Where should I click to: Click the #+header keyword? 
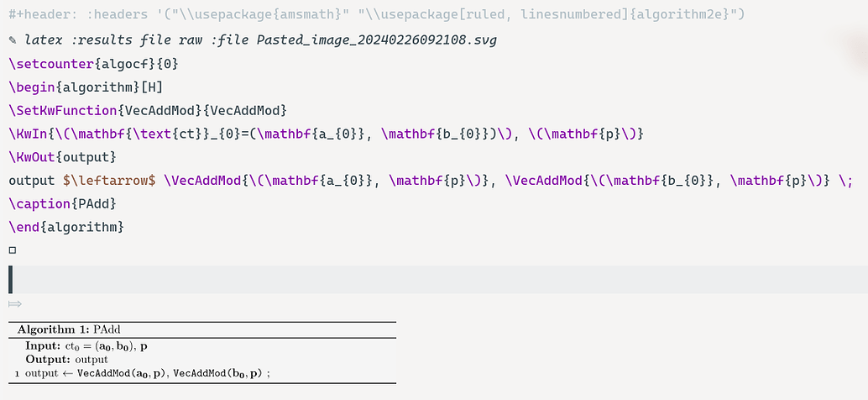(x=43, y=13)
